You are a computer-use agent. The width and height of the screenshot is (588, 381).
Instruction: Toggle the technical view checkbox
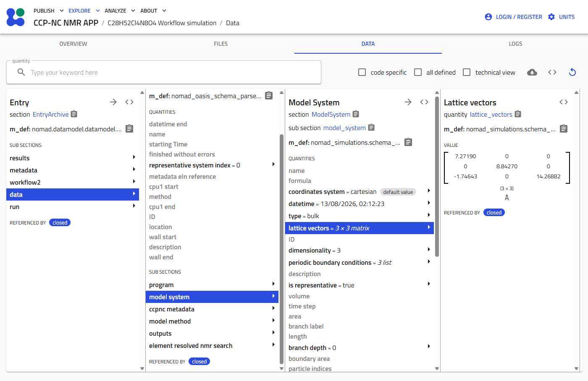click(x=467, y=72)
